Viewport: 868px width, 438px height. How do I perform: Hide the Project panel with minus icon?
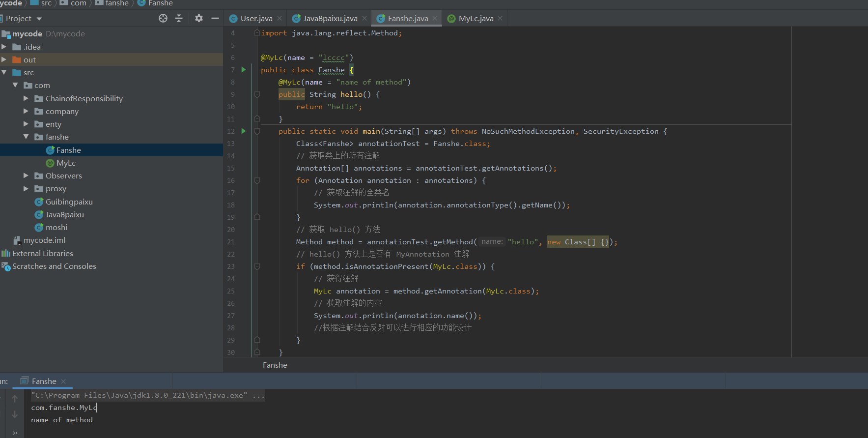tap(215, 18)
